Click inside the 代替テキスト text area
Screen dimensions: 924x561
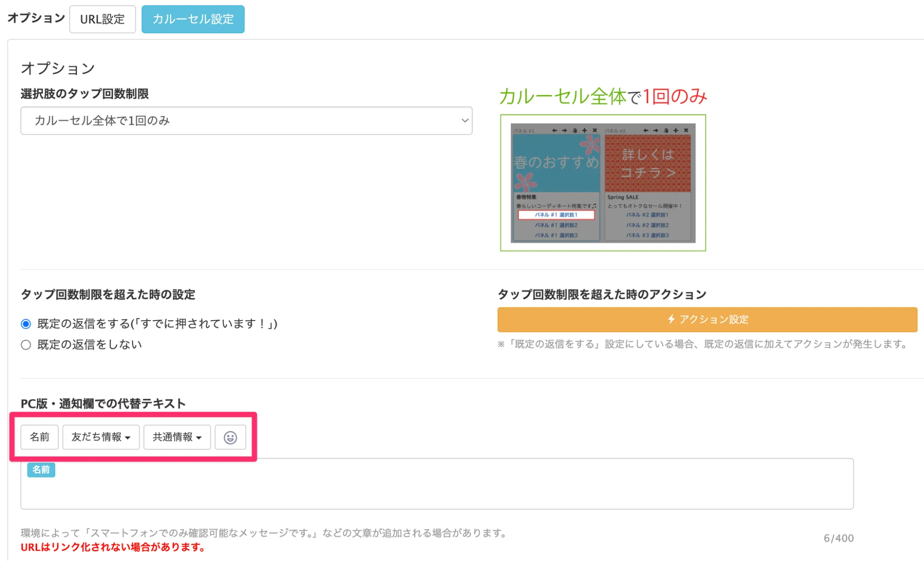tap(436, 490)
